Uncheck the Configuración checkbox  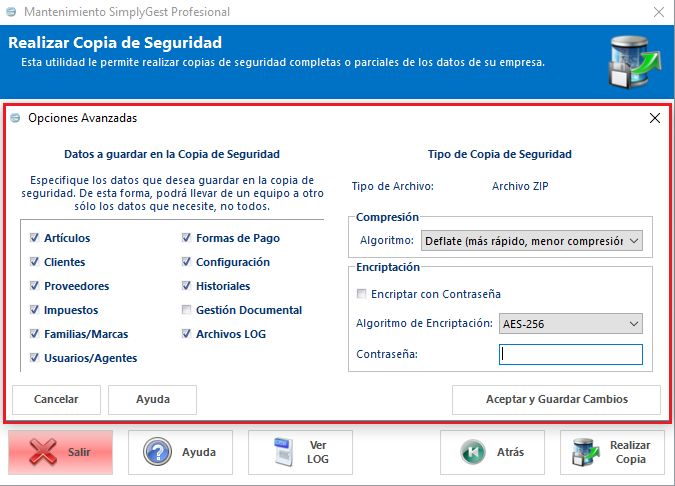coord(186,262)
